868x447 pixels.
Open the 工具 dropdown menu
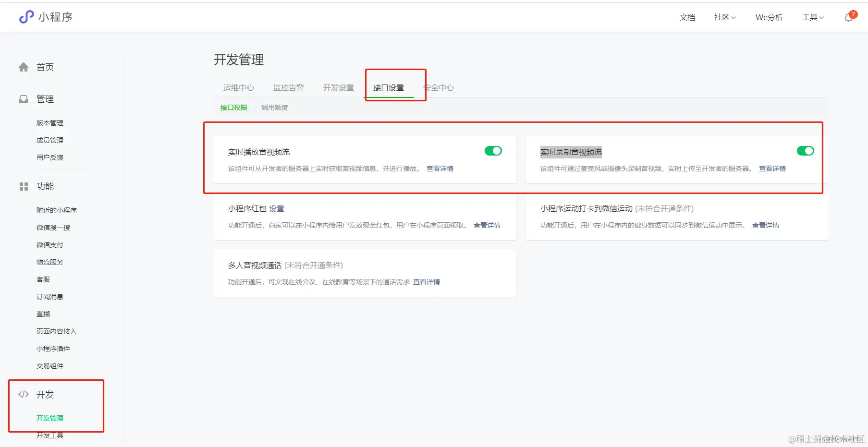tap(812, 17)
